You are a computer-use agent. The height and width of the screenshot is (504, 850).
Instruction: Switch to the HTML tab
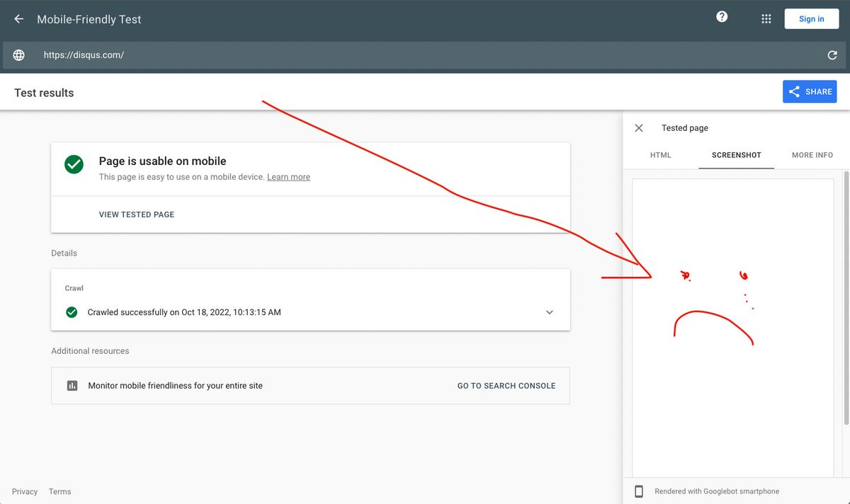pyautogui.click(x=661, y=155)
